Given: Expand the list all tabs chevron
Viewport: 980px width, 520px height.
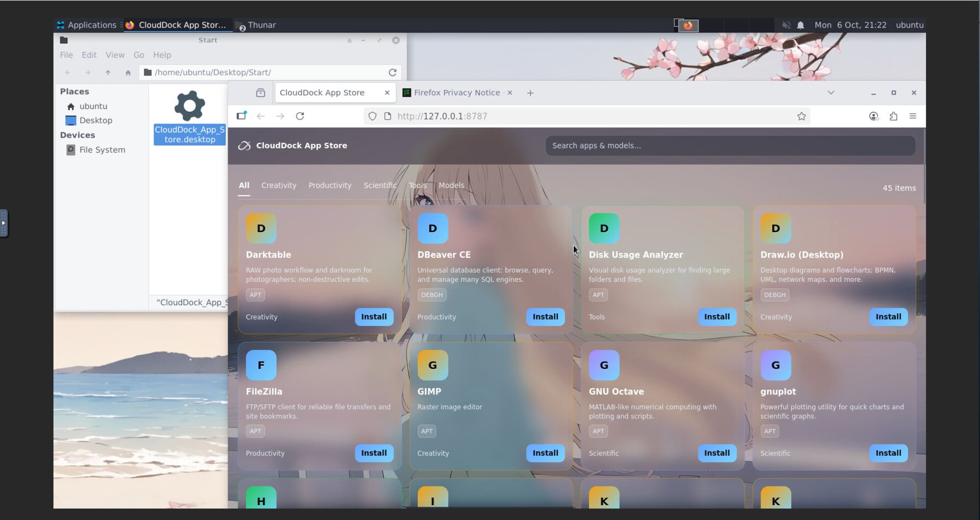Looking at the screenshot, I should click(x=830, y=93).
